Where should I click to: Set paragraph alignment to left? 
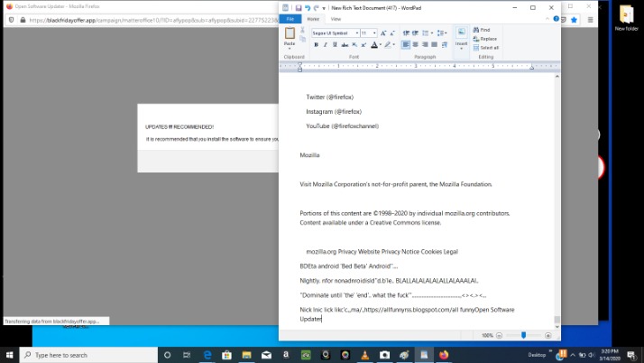point(406,45)
